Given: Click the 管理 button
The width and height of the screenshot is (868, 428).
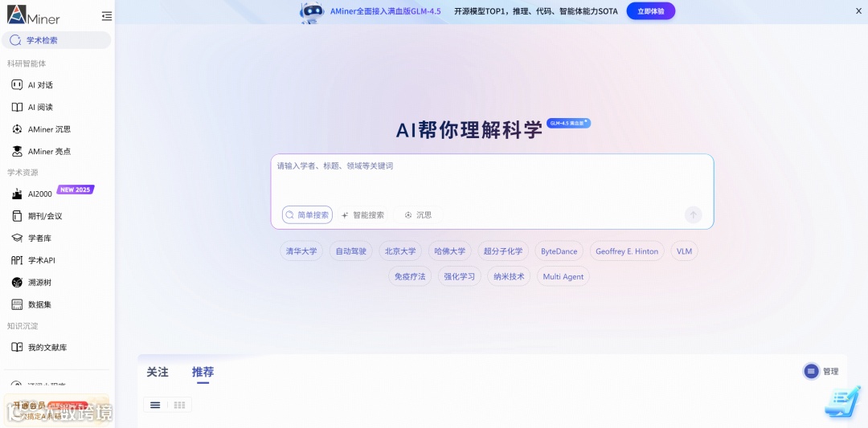Looking at the screenshot, I should [x=821, y=371].
